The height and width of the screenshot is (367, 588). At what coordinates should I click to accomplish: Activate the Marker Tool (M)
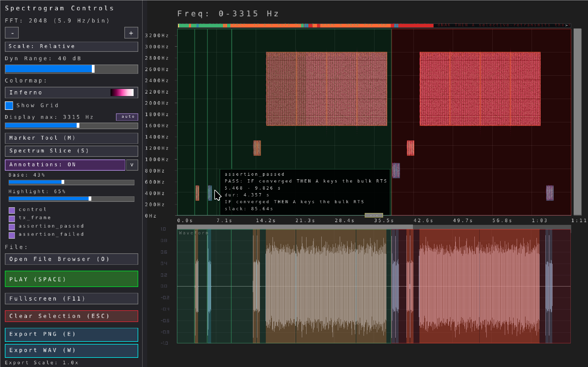point(72,138)
